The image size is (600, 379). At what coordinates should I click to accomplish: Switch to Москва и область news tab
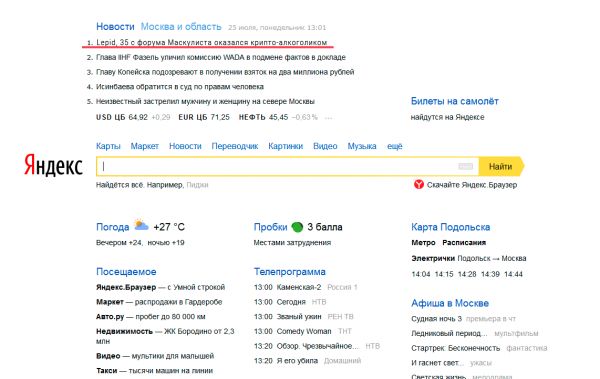[181, 27]
